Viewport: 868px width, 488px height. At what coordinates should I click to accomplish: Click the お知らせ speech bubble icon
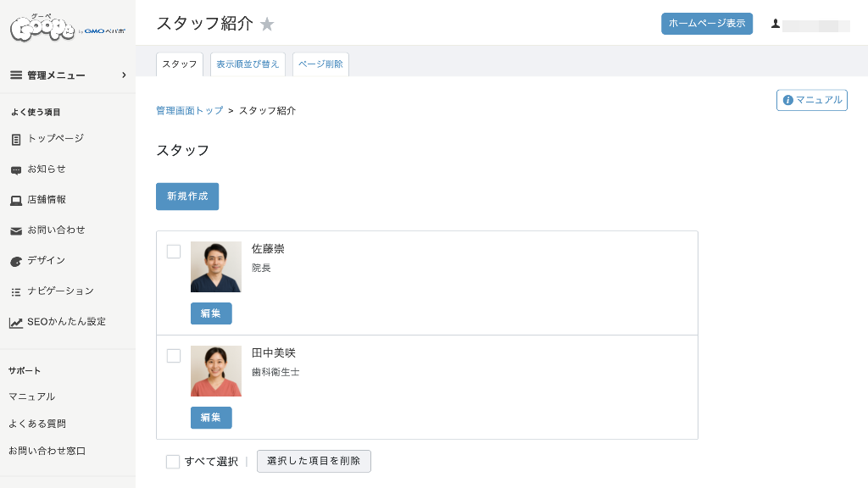pos(16,169)
